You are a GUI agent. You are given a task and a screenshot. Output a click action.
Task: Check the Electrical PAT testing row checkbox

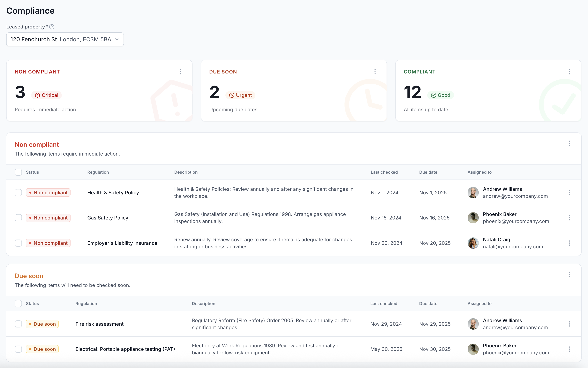pos(18,349)
